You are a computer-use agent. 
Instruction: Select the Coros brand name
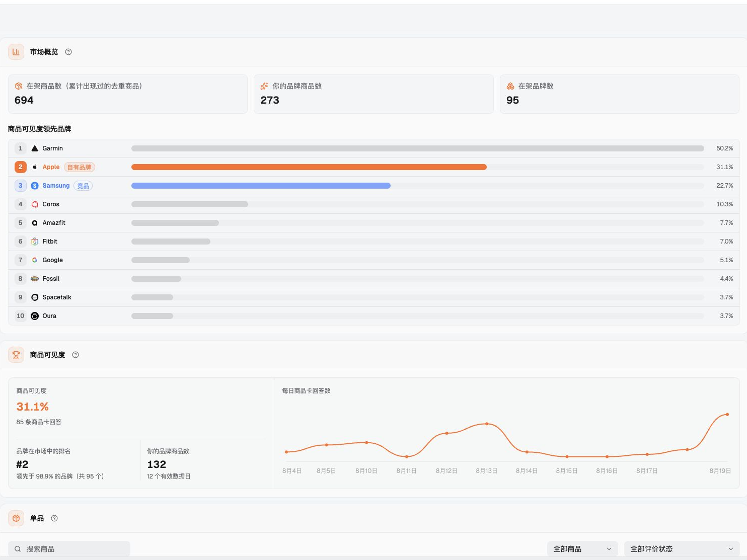pos(51,204)
